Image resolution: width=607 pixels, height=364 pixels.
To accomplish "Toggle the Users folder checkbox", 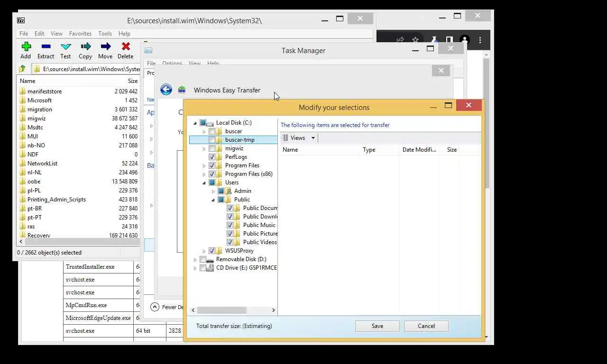I will (x=212, y=182).
